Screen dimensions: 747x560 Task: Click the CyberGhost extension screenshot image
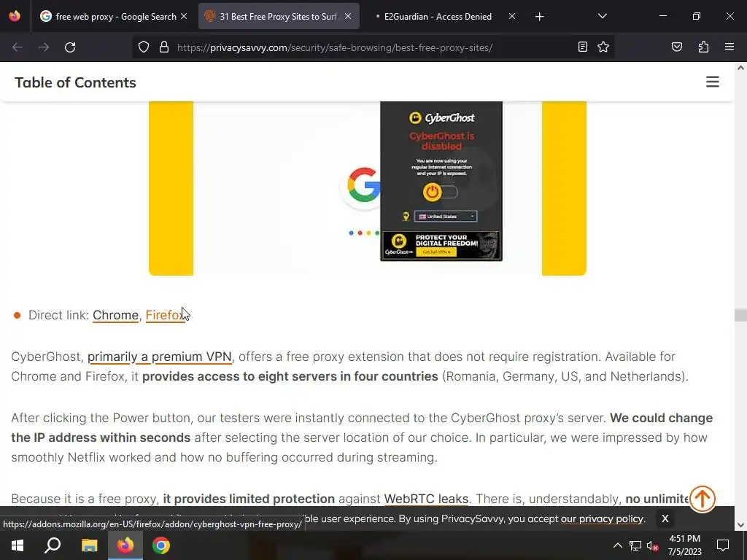368,188
